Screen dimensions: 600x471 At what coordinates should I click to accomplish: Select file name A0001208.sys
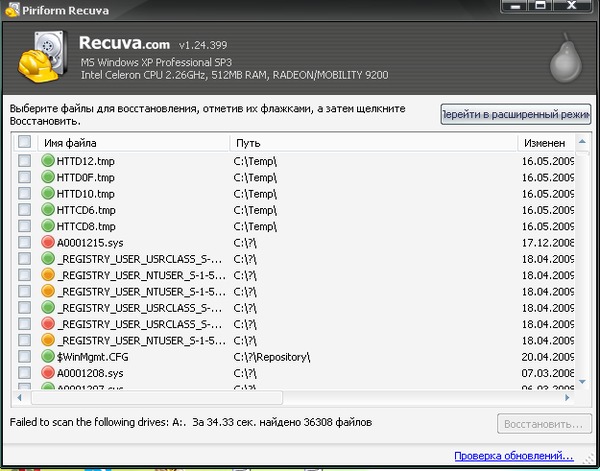[x=90, y=373]
